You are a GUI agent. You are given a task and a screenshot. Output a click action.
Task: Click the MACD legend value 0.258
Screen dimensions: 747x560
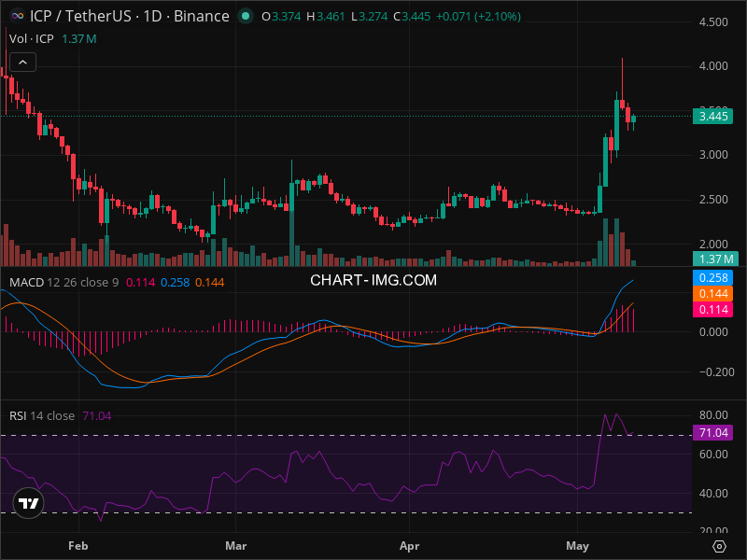[x=175, y=283]
